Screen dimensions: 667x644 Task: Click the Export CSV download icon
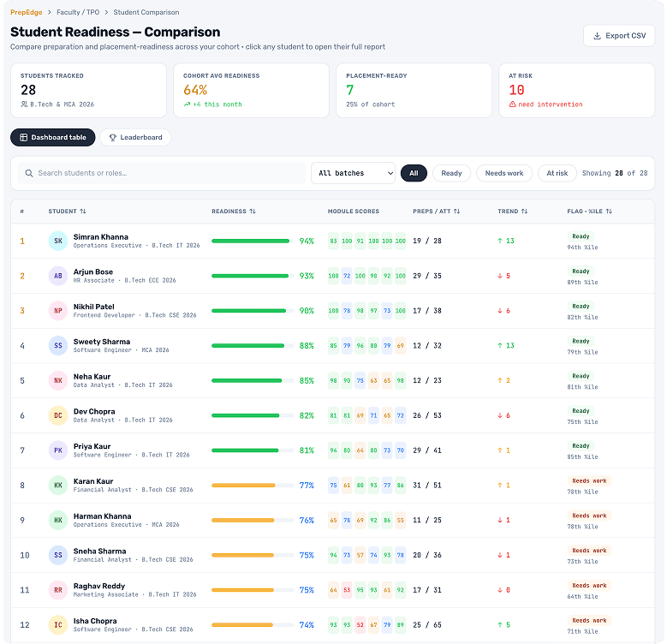598,36
